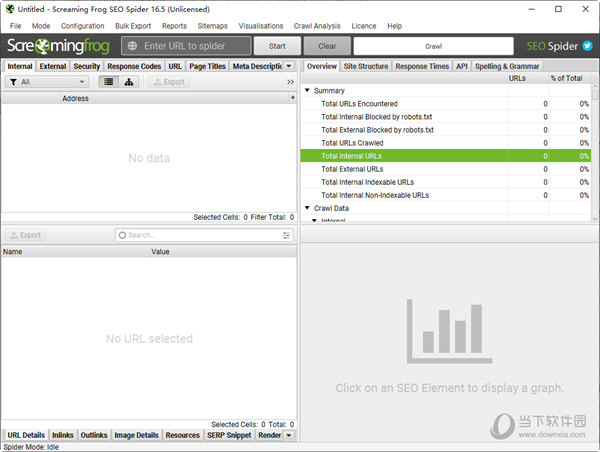
Task: Open the SERP Snippet bottom tab
Action: [x=229, y=435]
